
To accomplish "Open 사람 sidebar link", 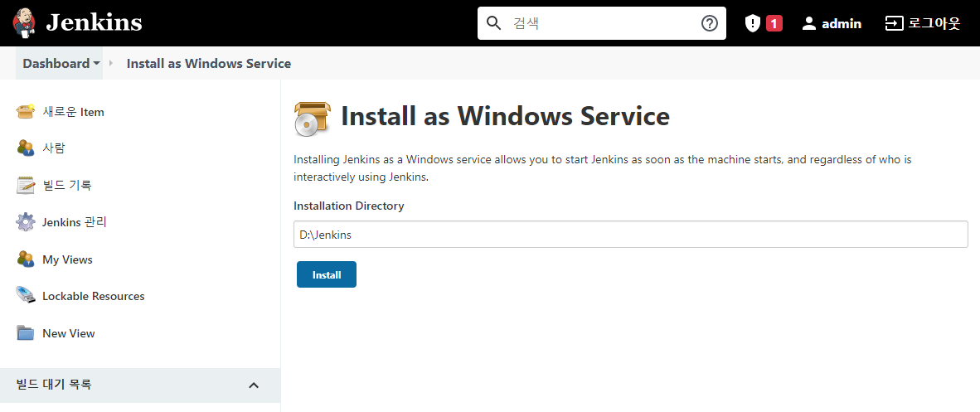I will pos(54,148).
